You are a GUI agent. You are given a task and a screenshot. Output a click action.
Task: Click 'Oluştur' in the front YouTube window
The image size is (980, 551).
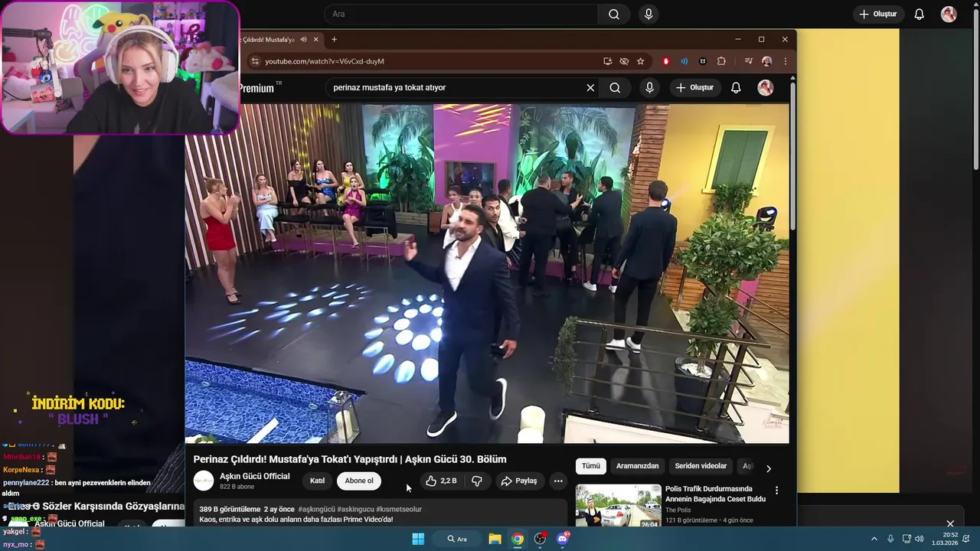point(694,88)
